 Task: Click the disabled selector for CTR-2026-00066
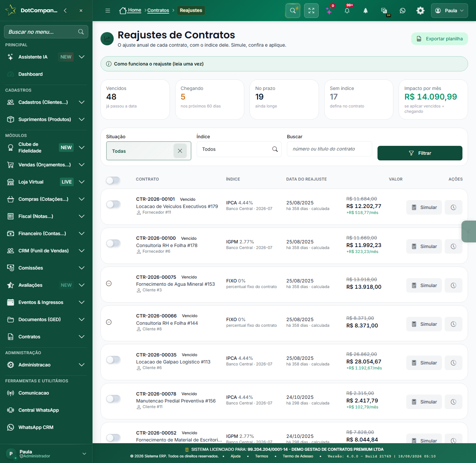[109, 322]
